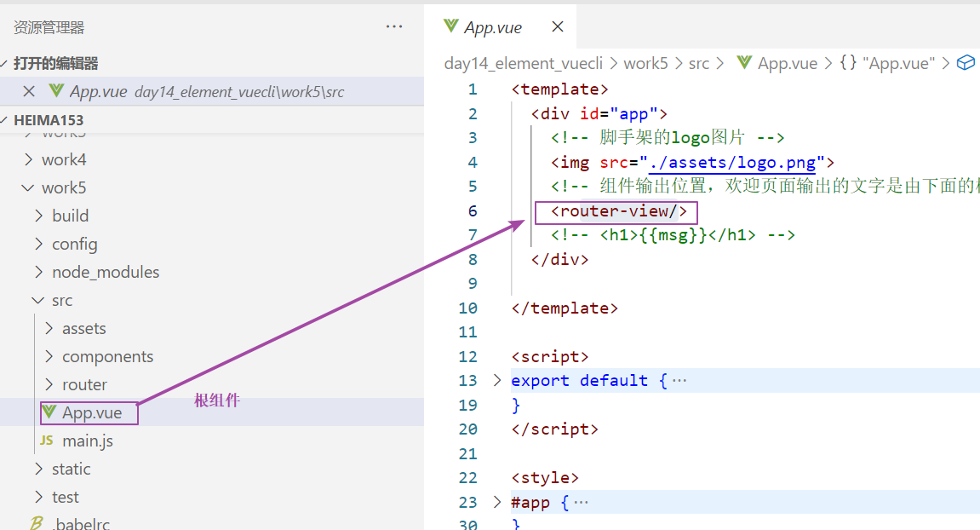
Task: Click the Vue icon in App.vue tab
Action: click(450, 26)
